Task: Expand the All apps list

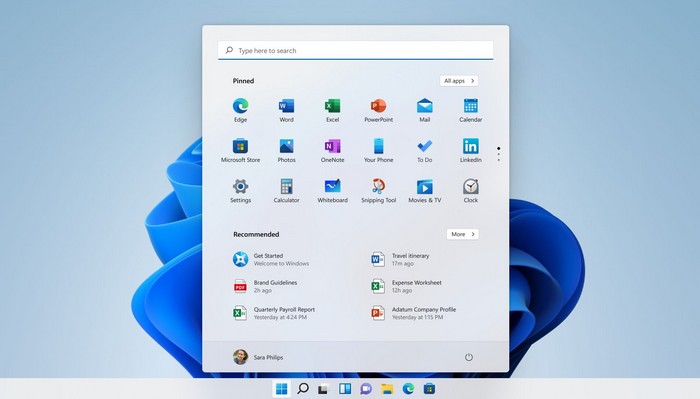Action: pos(459,81)
